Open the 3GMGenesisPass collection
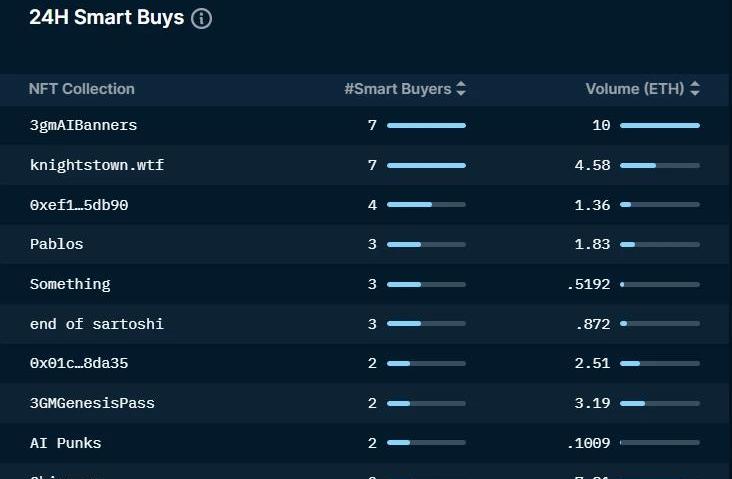 point(92,403)
